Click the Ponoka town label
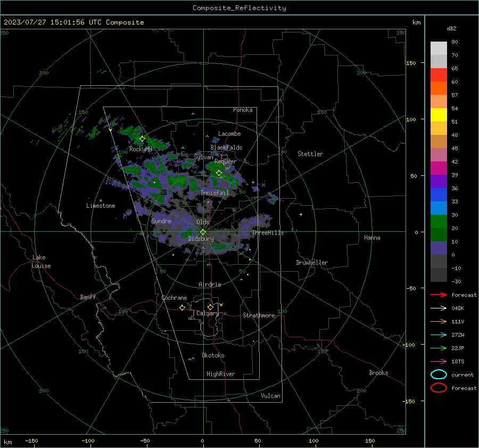 click(x=243, y=110)
